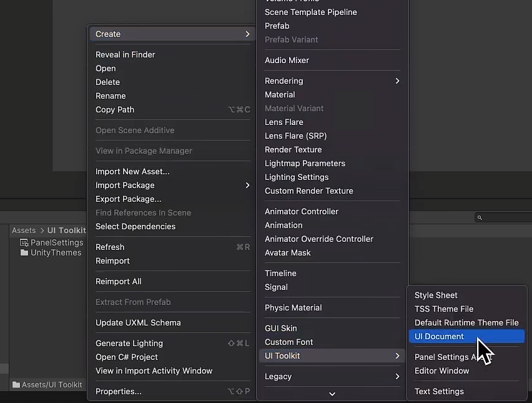The width and height of the screenshot is (532, 403).
Task: Select Default Runtime Theme File
Action: coord(466,322)
